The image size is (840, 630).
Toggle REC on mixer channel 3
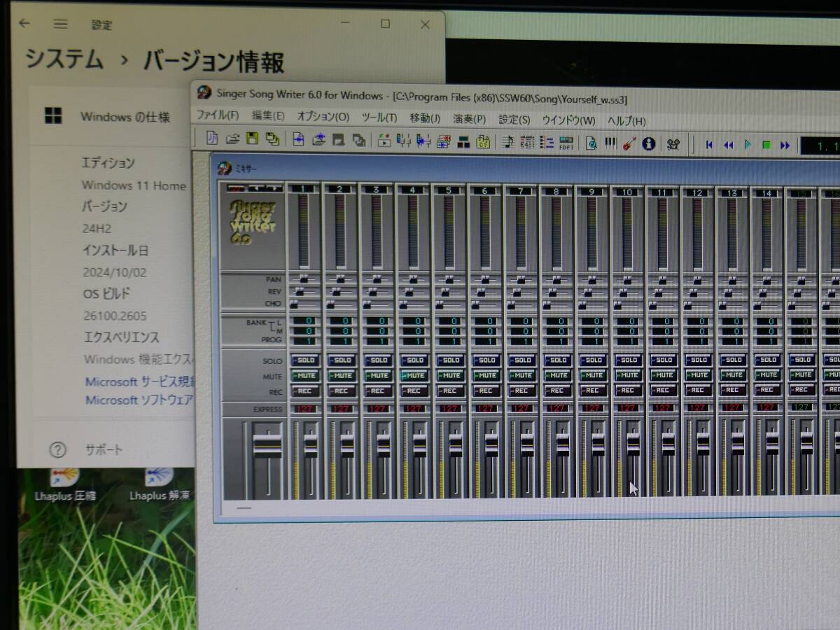coord(378,391)
